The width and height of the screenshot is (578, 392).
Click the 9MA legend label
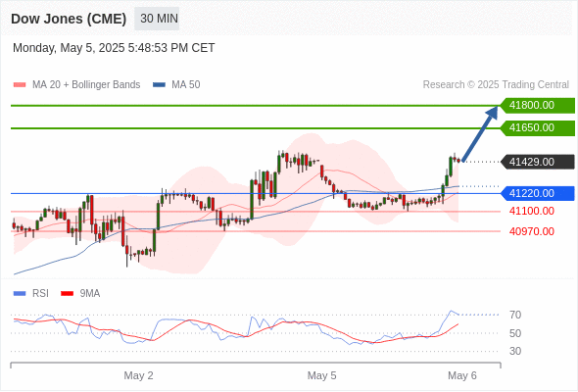point(90,294)
